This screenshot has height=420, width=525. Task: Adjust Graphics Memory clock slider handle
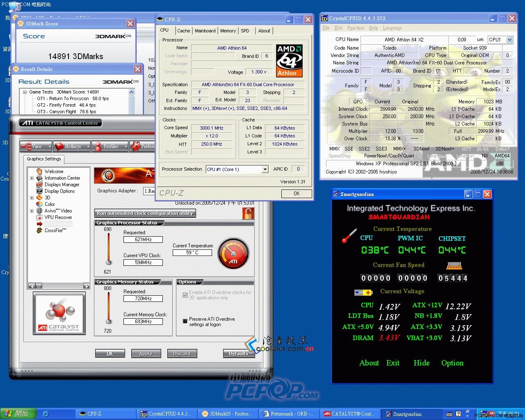[x=109, y=322]
